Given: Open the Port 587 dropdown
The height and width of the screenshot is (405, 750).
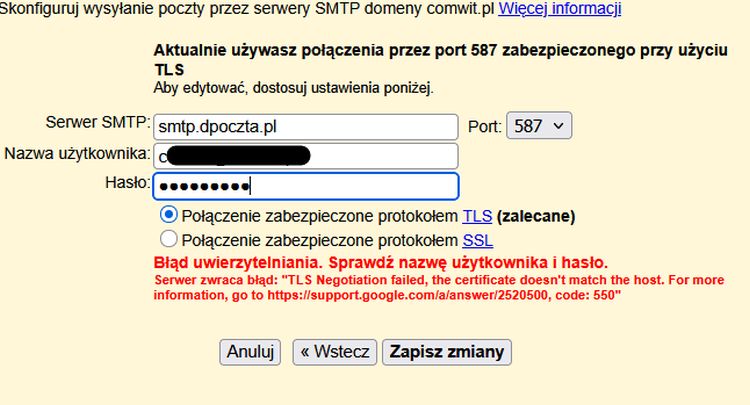Looking at the screenshot, I should click(539, 126).
